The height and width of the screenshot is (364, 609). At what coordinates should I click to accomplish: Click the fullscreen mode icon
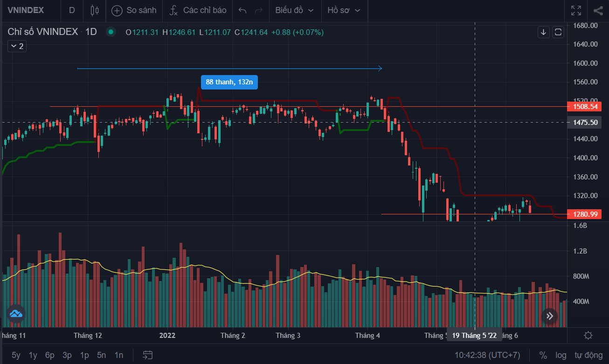click(576, 10)
